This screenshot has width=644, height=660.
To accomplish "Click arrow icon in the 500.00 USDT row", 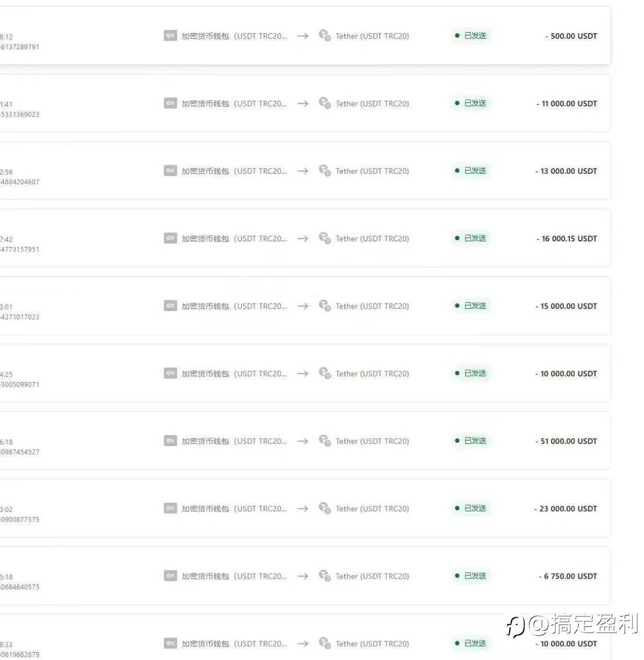I will click(303, 36).
